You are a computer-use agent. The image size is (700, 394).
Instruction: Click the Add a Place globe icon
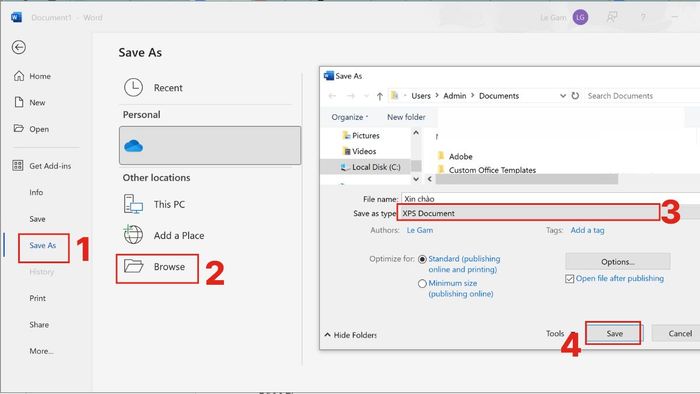133,235
